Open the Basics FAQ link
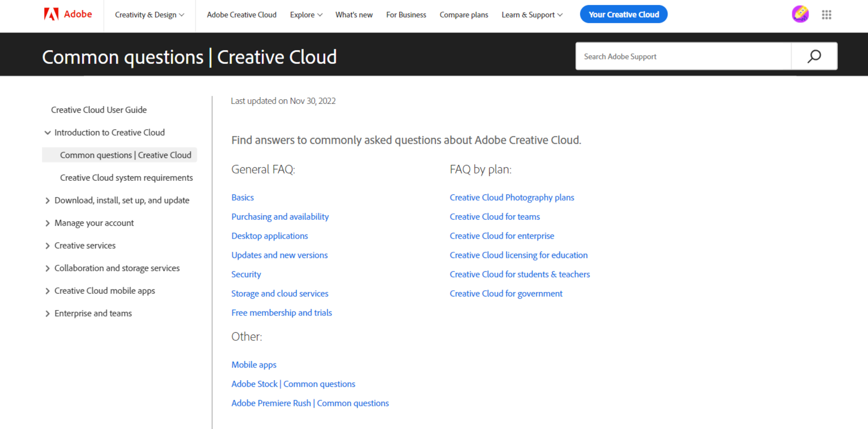 click(243, 198)
